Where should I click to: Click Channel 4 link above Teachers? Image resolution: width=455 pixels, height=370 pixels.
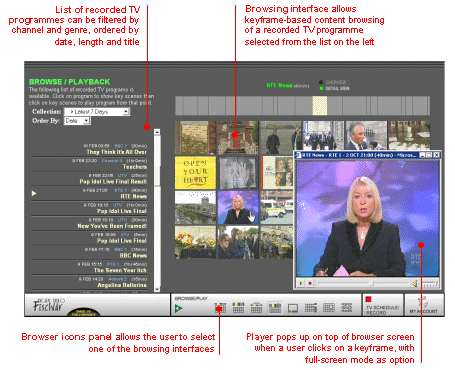coord(112,161)
